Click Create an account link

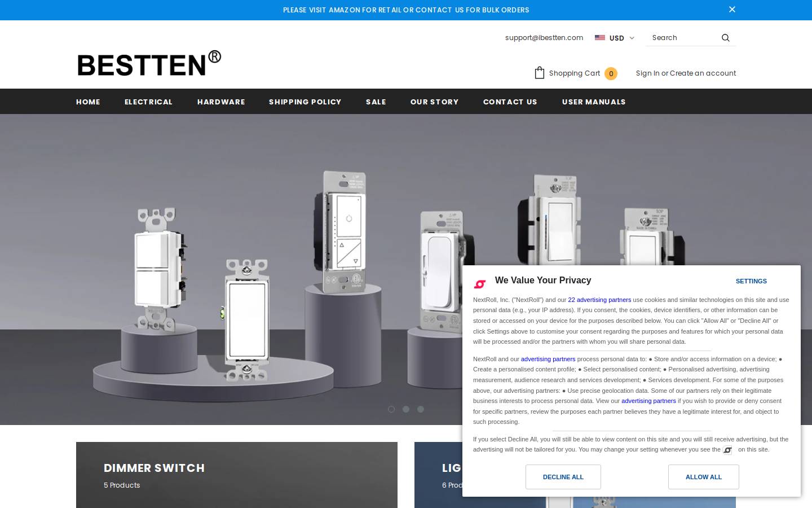pos(703,73)
